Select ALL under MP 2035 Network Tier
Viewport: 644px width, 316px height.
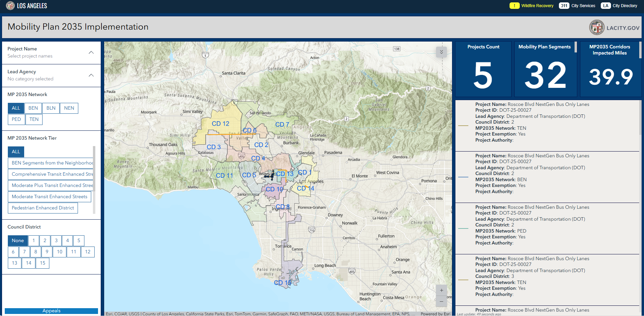pos(16,152)
